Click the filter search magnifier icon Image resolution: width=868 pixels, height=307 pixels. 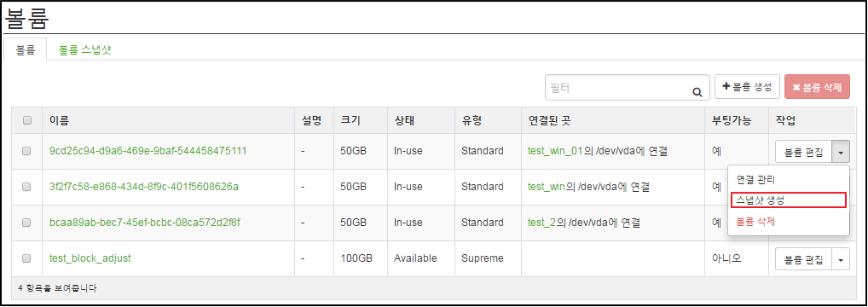pos(697,93)
